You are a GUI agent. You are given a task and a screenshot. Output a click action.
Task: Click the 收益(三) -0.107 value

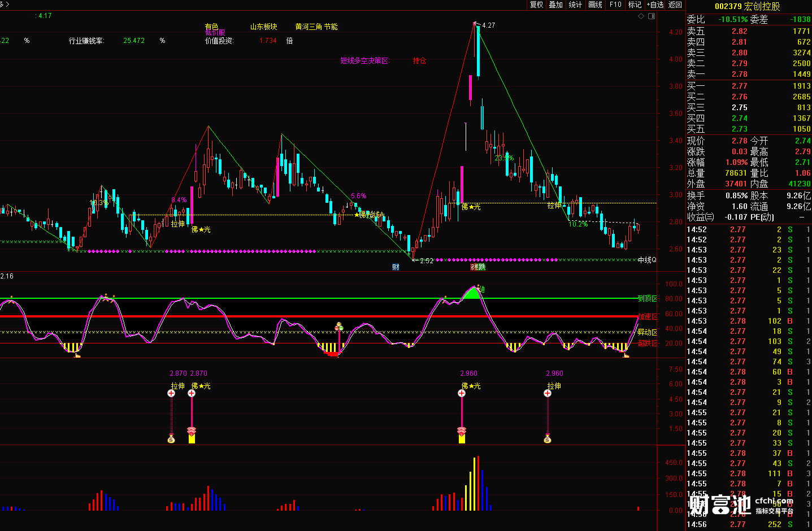click(x=735, y=217)
